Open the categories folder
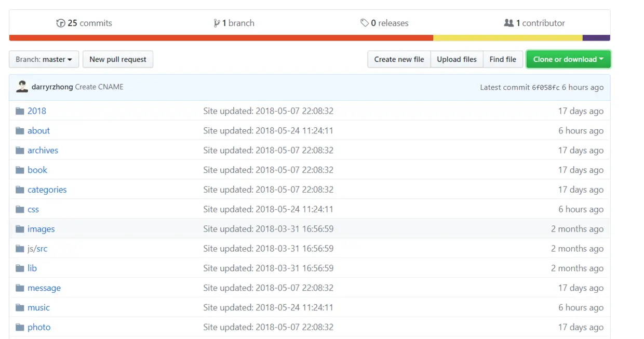 [x=47, y=189]
